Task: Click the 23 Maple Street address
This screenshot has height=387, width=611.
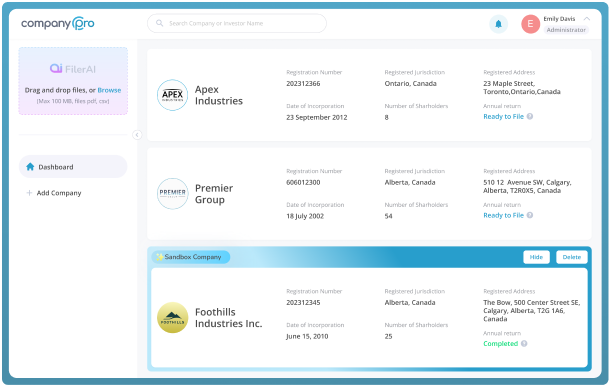Action: (x=522, y=87)
